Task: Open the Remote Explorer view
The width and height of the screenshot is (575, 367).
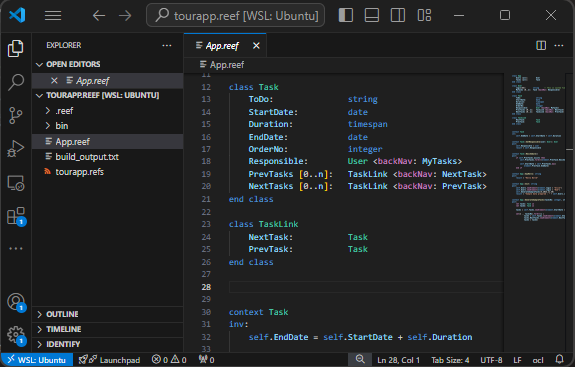Action: (x=16, y=183)
